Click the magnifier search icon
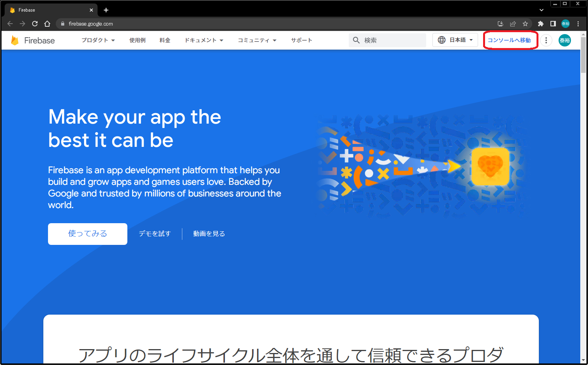The image size is (588, 365). click(357, 40)
